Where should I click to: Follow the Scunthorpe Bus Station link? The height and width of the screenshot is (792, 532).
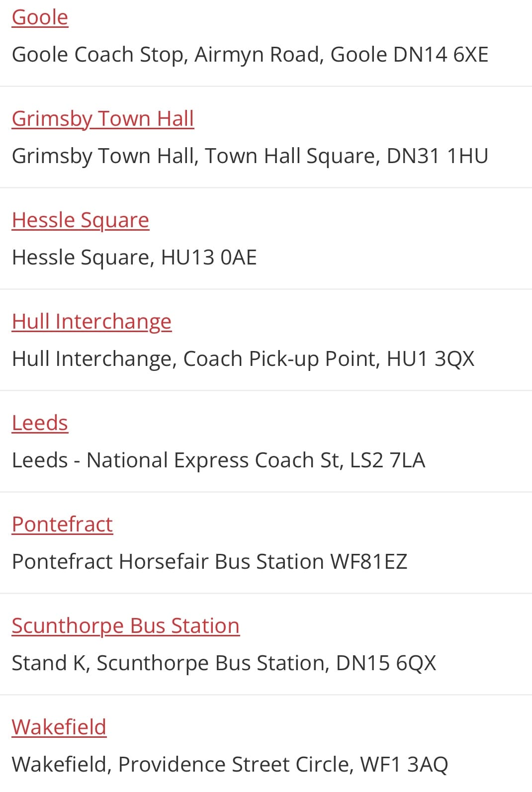(x=126, y=626)
